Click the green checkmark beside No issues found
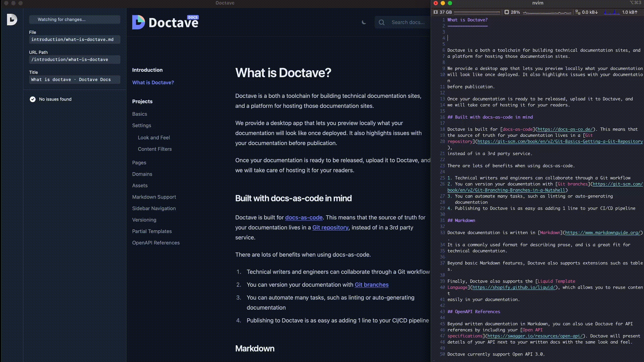644x362 pixels. [32, 99]
